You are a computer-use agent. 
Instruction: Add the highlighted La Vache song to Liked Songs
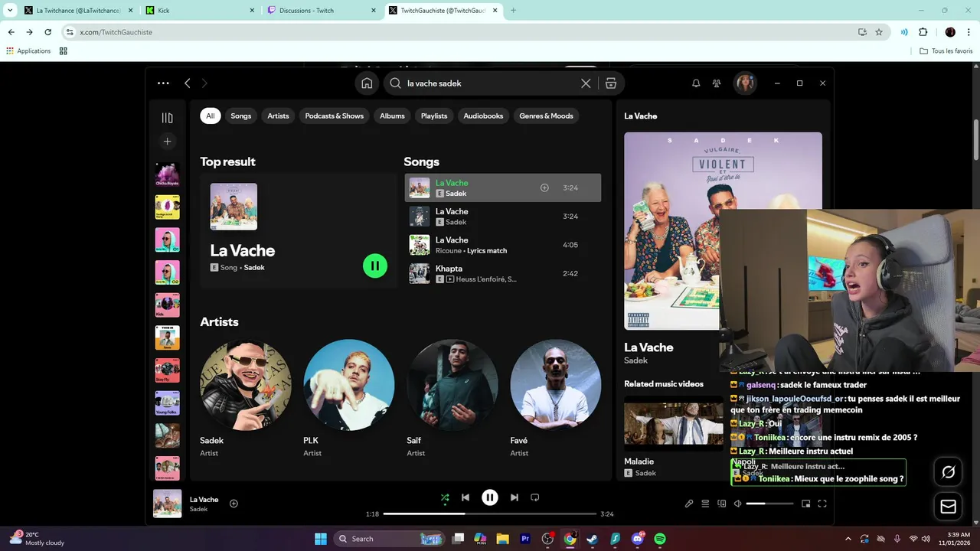tap(544, 187)
